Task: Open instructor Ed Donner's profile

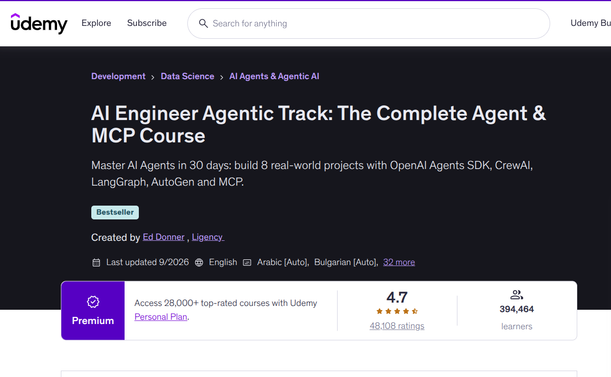Action: tap(163, 237)
